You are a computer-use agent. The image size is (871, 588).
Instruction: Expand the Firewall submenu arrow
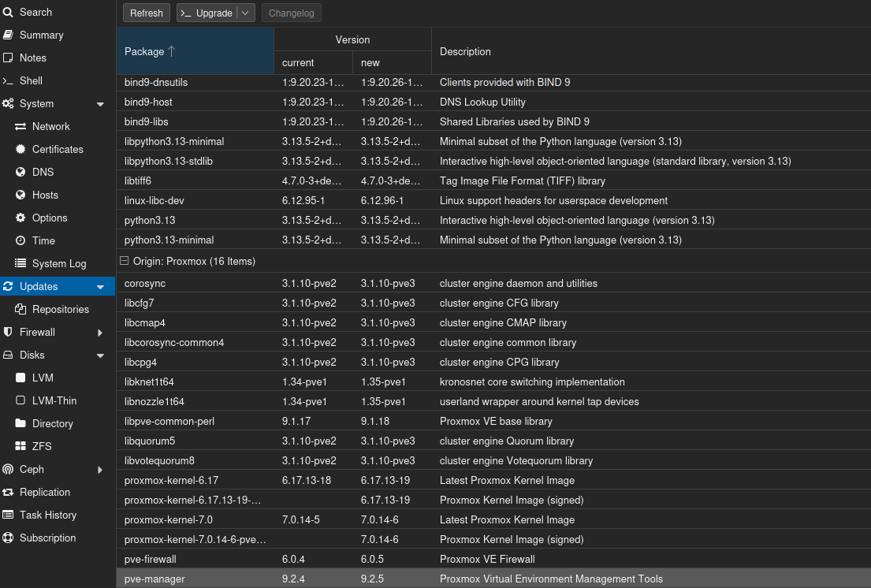click(100, 333)
